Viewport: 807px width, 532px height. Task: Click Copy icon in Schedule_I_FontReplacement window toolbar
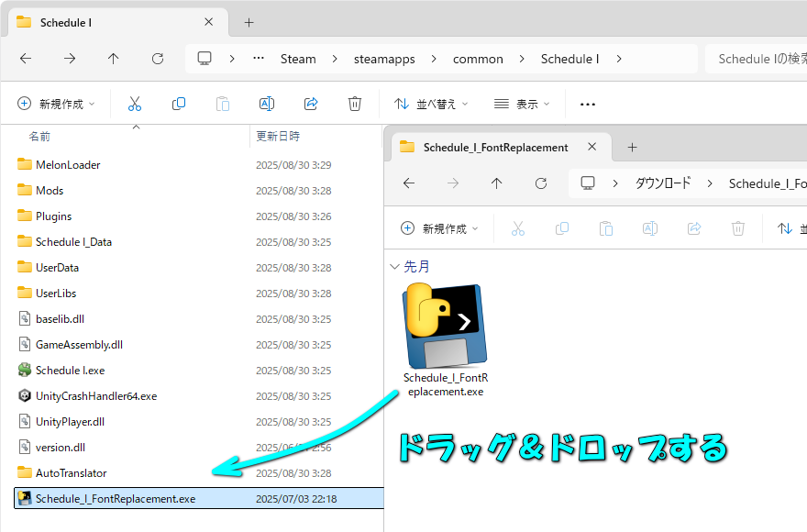coord(562,228)
